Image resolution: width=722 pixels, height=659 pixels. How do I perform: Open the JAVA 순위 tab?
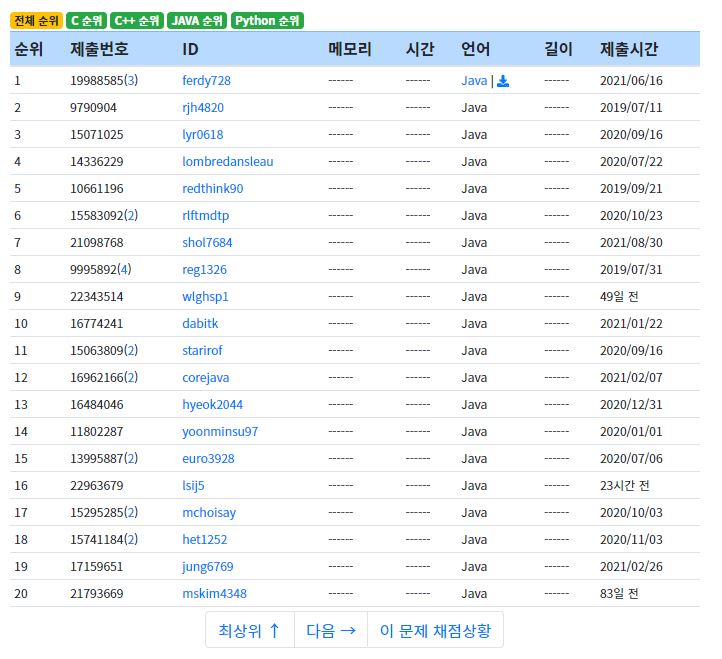click(x=197, y=21)
